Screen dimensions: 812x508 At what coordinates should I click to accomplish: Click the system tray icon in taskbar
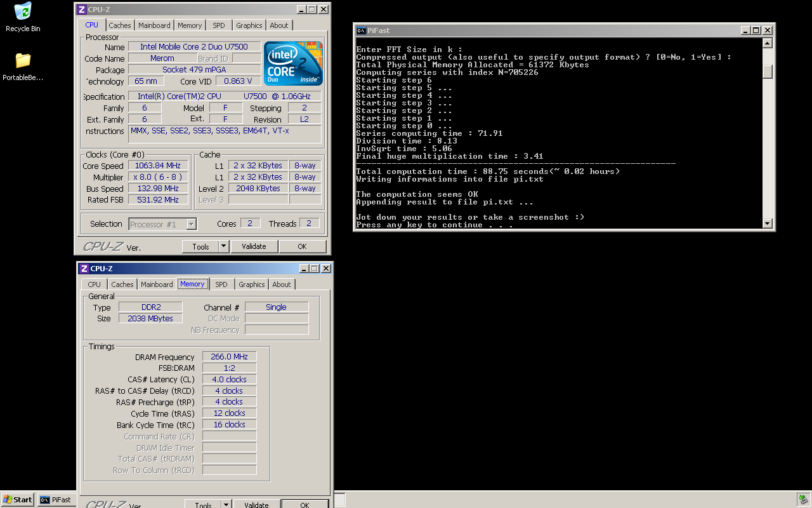pos(802,500)
